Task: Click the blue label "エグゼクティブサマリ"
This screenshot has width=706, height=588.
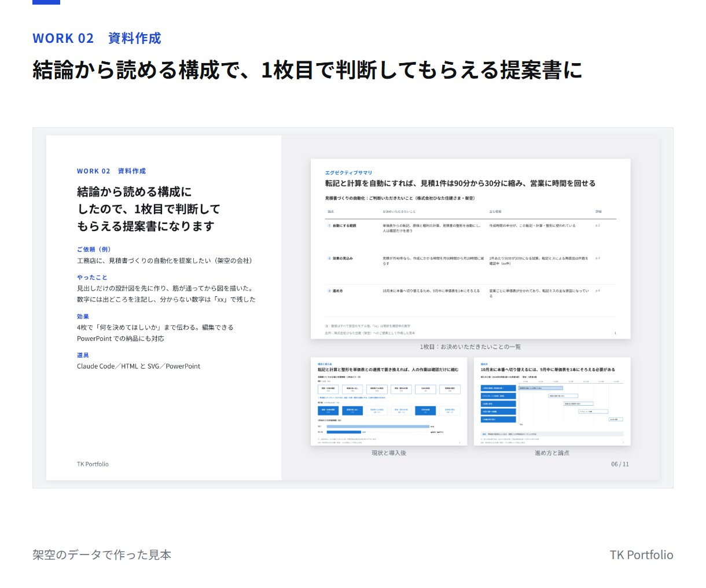Action: point(348,172)
